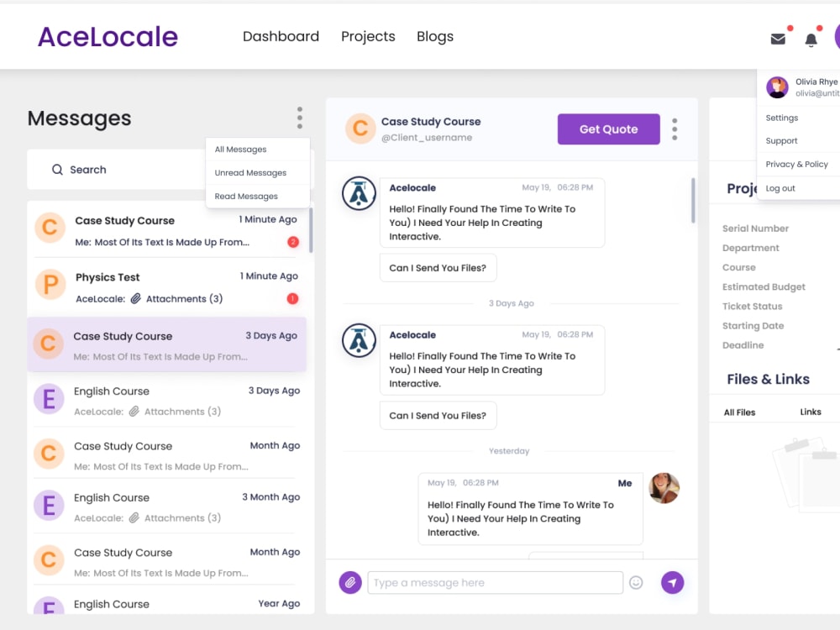Click the Me sender photo in chat
Image resolution: width=840 pixels, height=630 pixels.
pos(664,488)
